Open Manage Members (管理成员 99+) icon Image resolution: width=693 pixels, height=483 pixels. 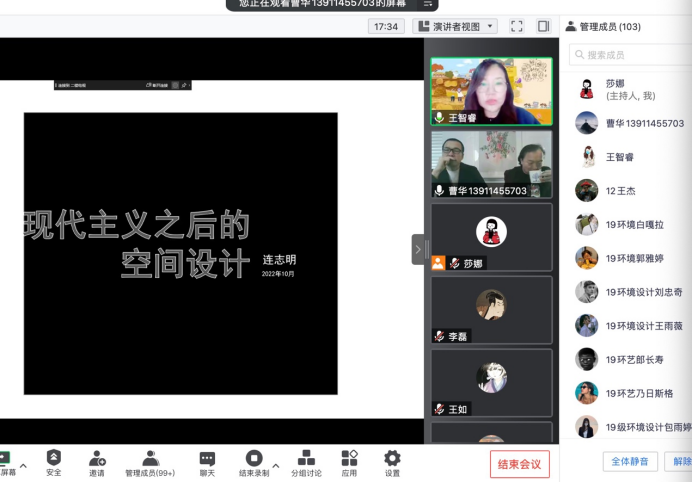point(150,458)
